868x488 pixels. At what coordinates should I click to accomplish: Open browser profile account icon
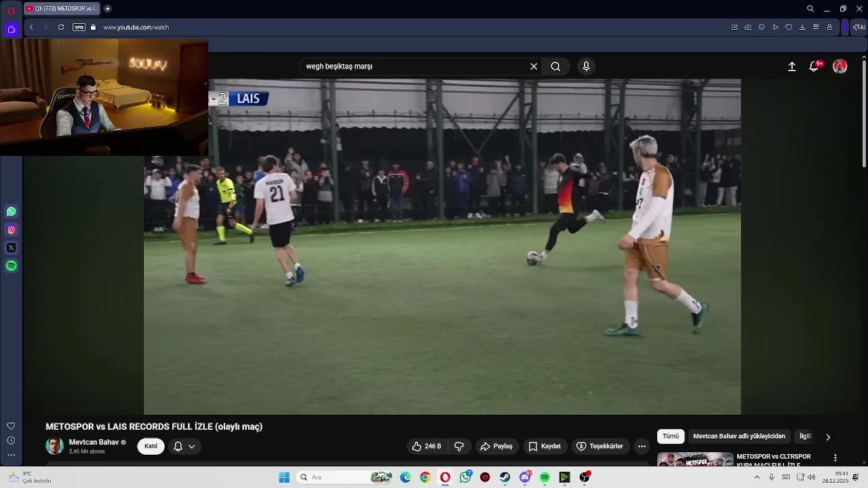coord(829,27)
